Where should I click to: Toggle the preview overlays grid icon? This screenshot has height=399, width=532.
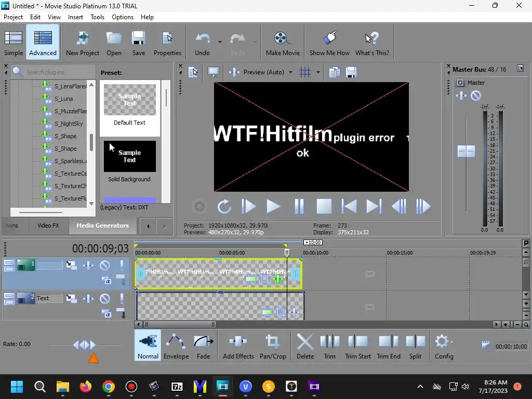coord(304,72)
